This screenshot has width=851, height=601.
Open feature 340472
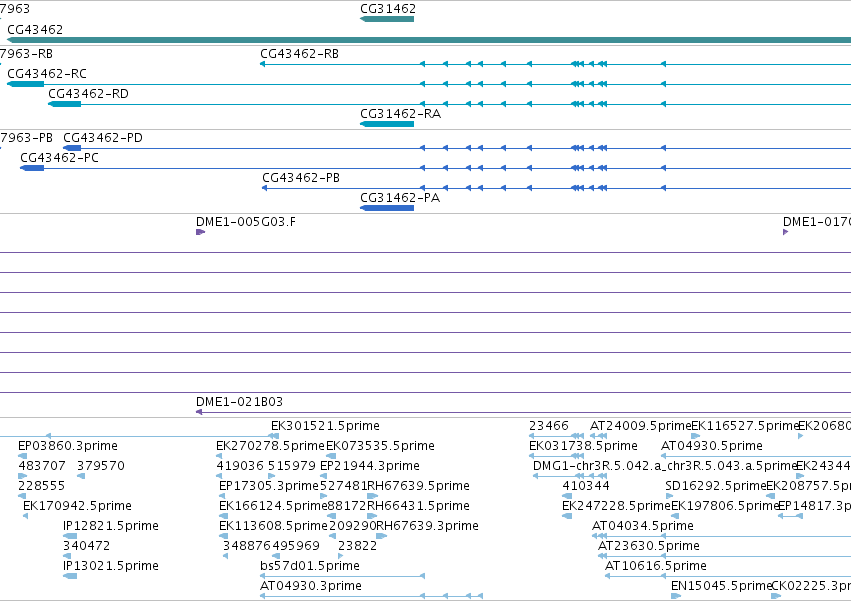pos(86,546)
